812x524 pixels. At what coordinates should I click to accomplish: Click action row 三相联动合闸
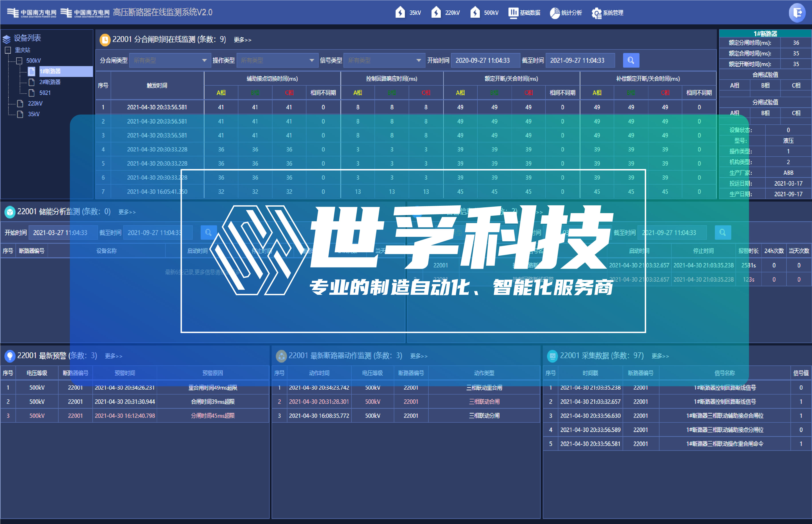(406, 402)
